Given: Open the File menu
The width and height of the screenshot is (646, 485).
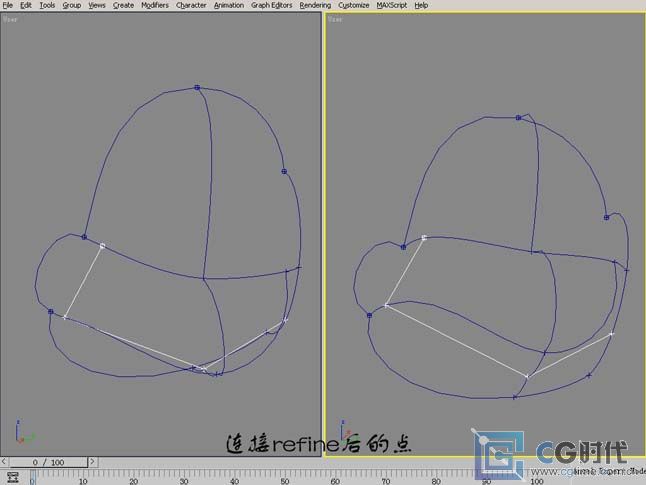Looking at the screenshot, I should point(7,5).
